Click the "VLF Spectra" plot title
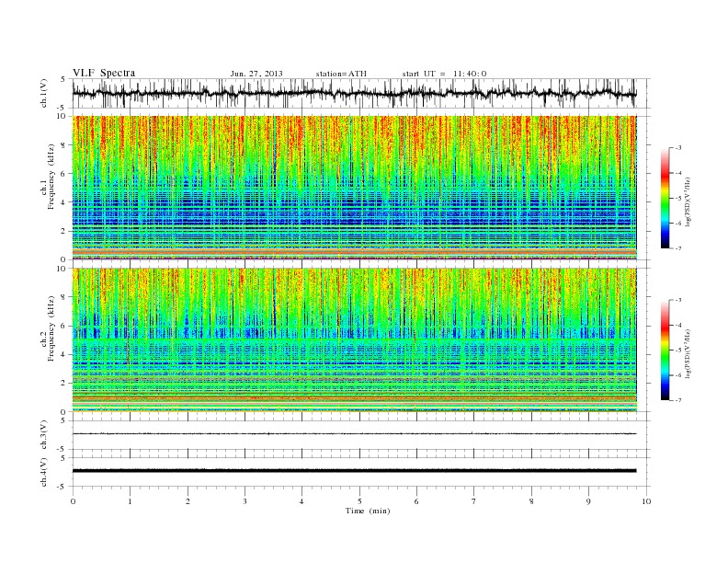 coord(104,73)
